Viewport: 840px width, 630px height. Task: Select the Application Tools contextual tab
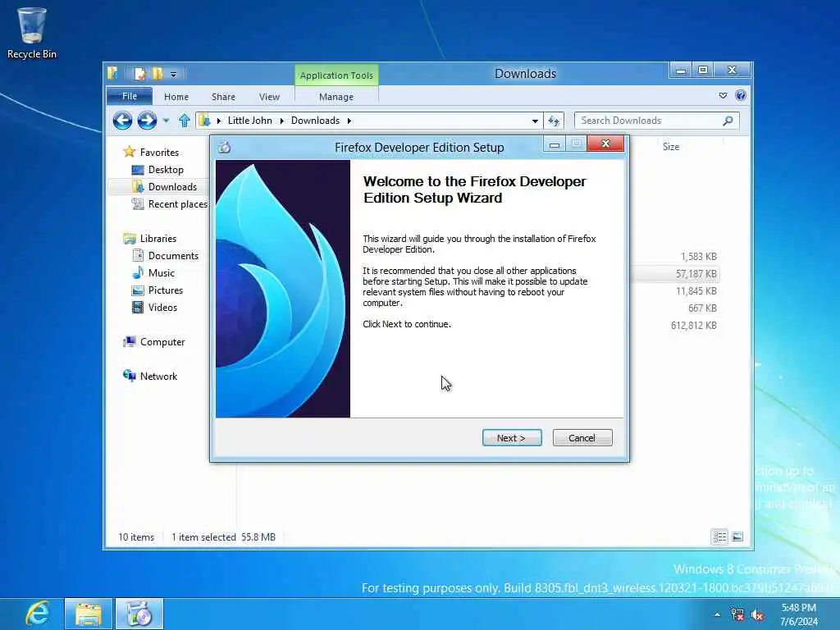pyautogui.click(x=336, y=75)
